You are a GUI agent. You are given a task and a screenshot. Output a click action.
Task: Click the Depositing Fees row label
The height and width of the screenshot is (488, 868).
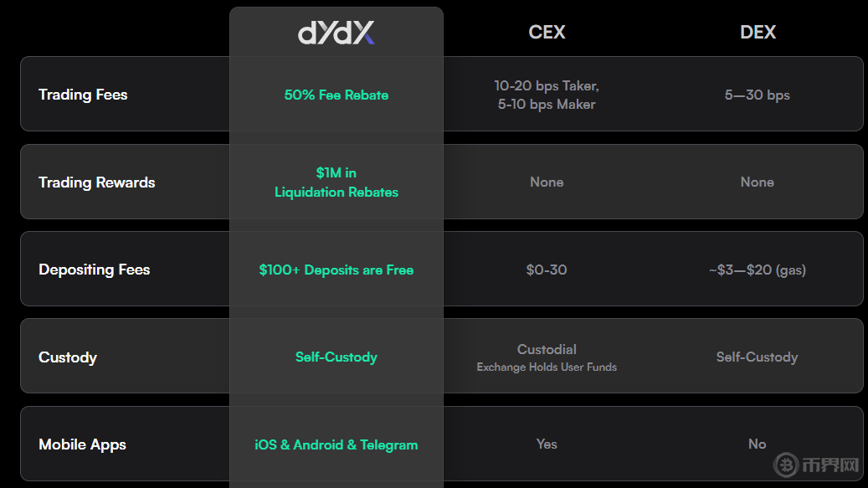(x=94, y=270)
